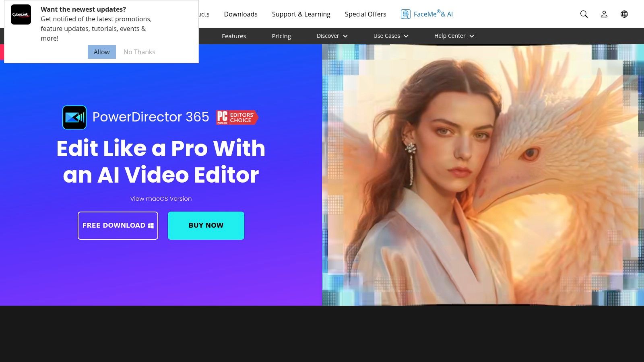Expand the Use Cases dropdown menu
The height and width of the screenshot is (362, 644).
(x=391, y=36)
